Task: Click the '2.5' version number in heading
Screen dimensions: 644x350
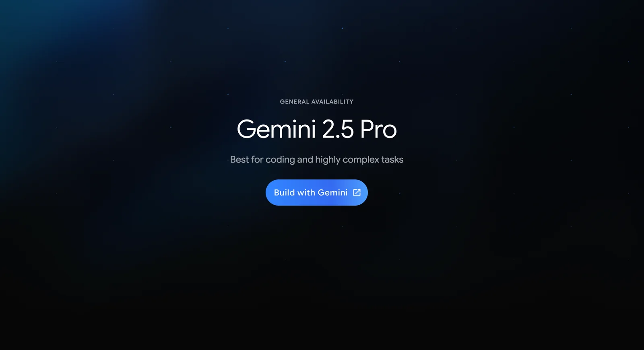Action: coord(338,129)
